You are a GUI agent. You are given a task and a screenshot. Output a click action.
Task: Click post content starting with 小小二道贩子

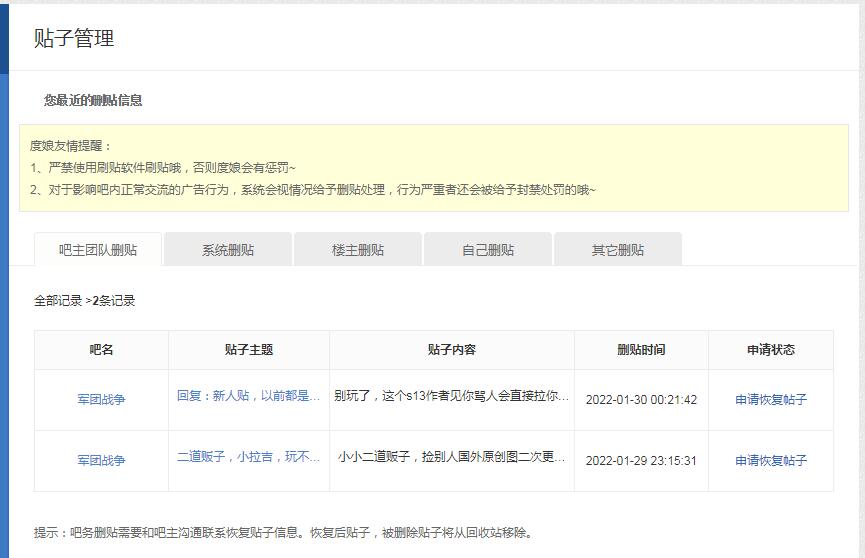[x=452, y=457]
